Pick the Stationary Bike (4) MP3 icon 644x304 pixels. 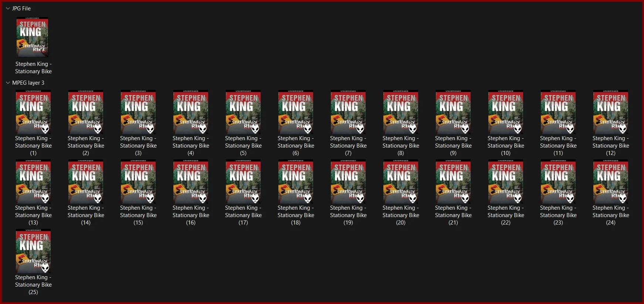[191, 112]
